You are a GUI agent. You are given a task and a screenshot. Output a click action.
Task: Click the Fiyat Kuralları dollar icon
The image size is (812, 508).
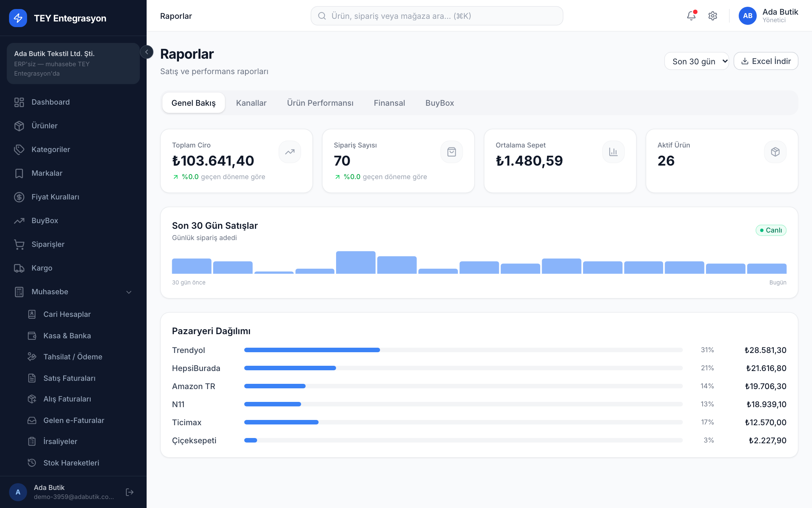pyautogui.click(x=19, y=197)
